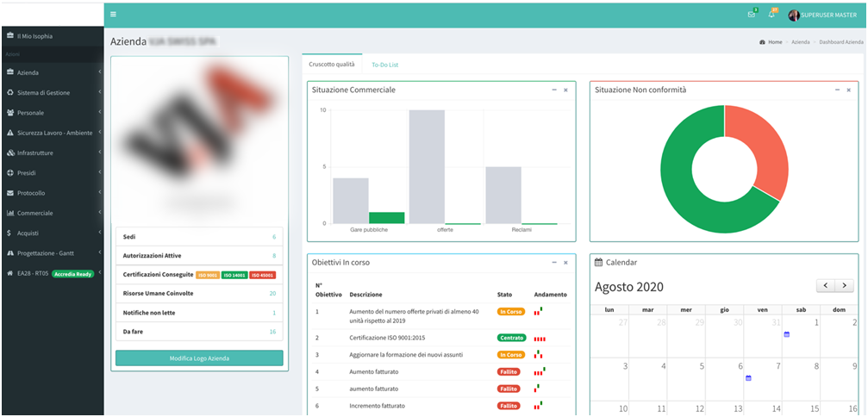The image size is (868, 417).
Task: Select the Cruscotto qualità tab
Action: point(332,65)
